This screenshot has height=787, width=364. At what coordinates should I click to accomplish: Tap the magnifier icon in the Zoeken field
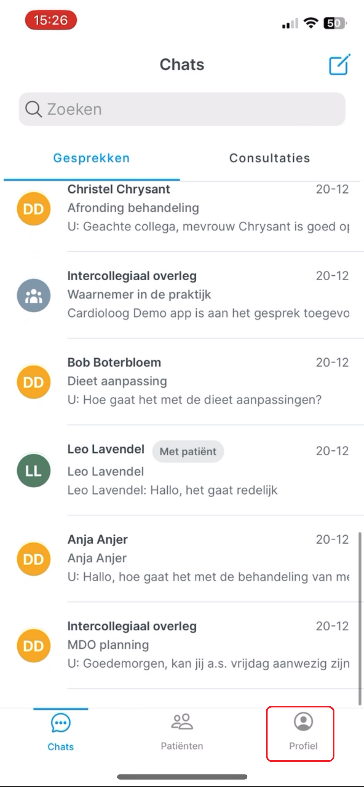[x=33, y=109]
